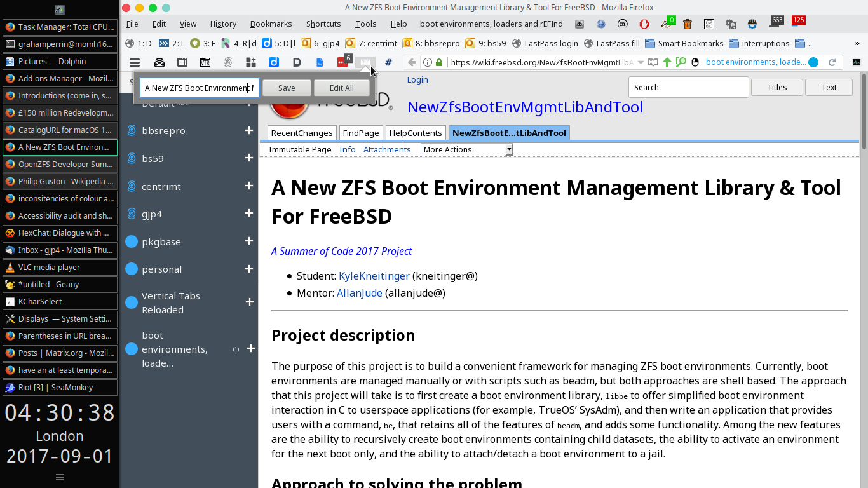Switch to KCharSelect in the task list
This screenshot has width=868, height=488.
pyautogui.click(x=60, y=302)
